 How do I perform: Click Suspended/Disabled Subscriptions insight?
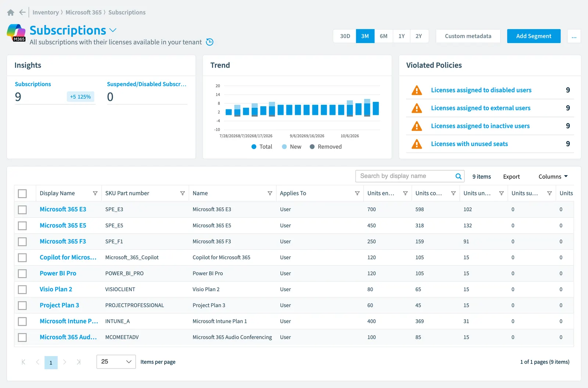point(147,84)
